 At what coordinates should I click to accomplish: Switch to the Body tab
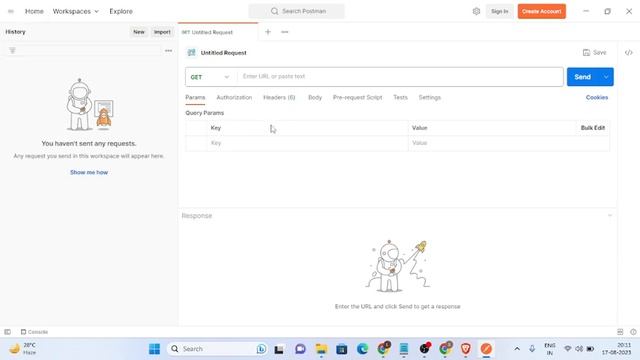coord(315,98)
